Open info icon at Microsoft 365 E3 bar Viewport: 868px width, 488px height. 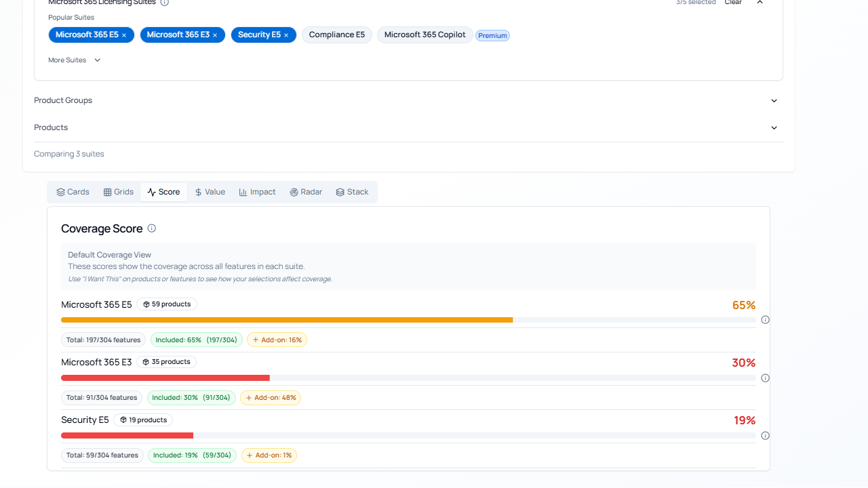(766, 378)
